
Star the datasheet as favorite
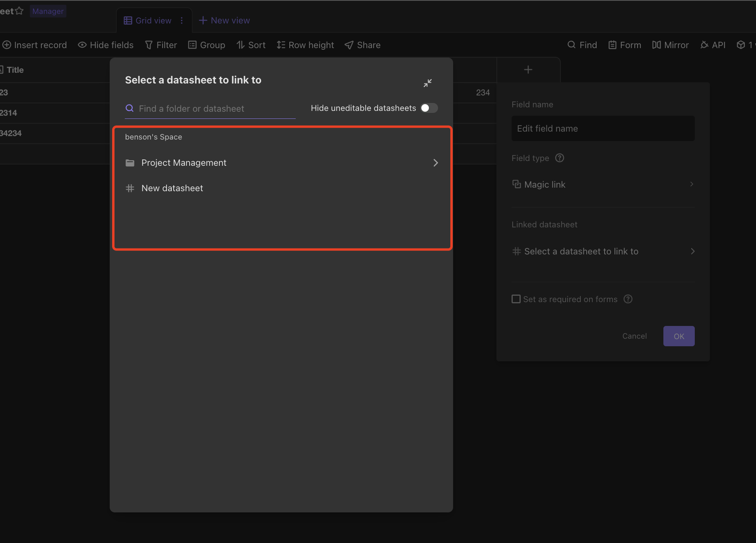click(19, 11)
